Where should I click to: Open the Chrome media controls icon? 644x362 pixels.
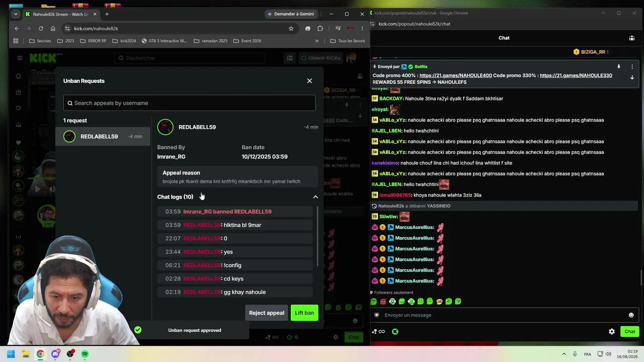tap(338, 29)
